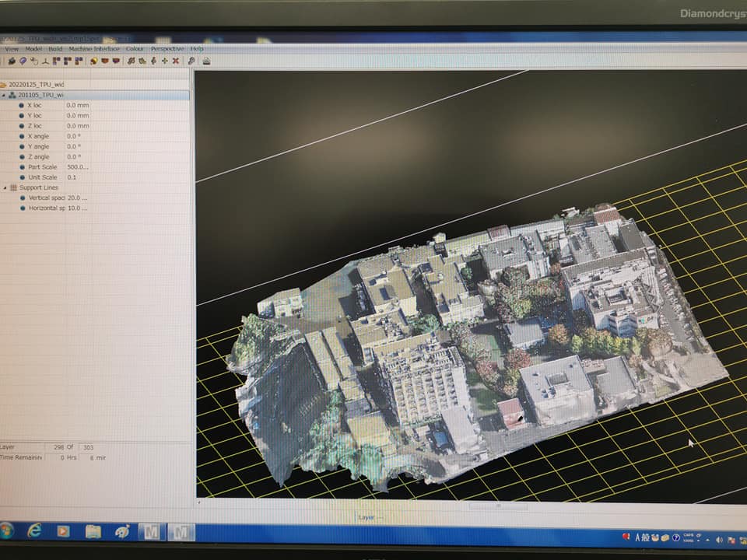Collapse the Support Lines node
This screenshot has height=560, width=747.
coord(5,187)
